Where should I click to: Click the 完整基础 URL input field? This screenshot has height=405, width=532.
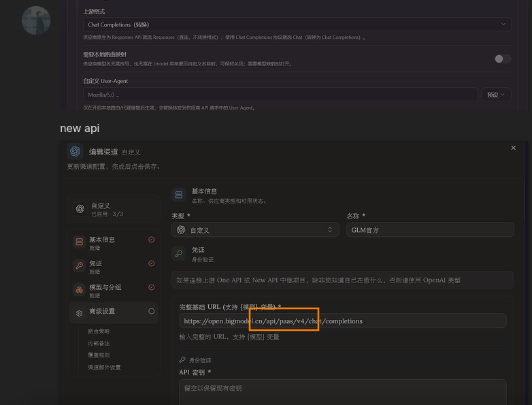(343, 321)
